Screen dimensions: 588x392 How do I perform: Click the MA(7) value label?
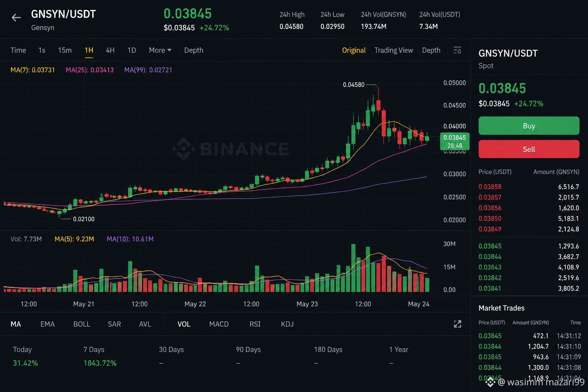(x=33, y=70)
